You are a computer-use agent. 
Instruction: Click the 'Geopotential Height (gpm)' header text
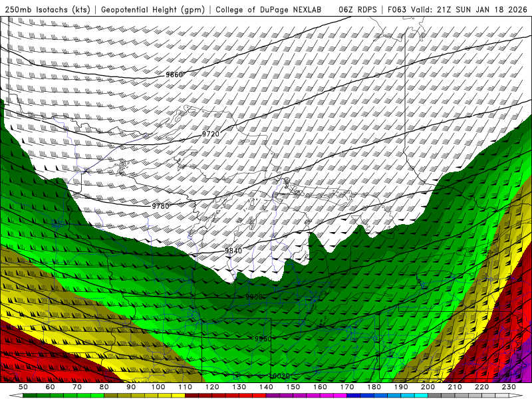(x=153, y=9)
